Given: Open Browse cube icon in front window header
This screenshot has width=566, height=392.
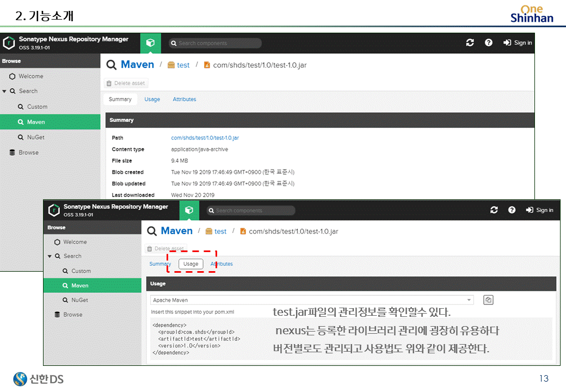Looking at the screenshot, I should tap(189, 210).
